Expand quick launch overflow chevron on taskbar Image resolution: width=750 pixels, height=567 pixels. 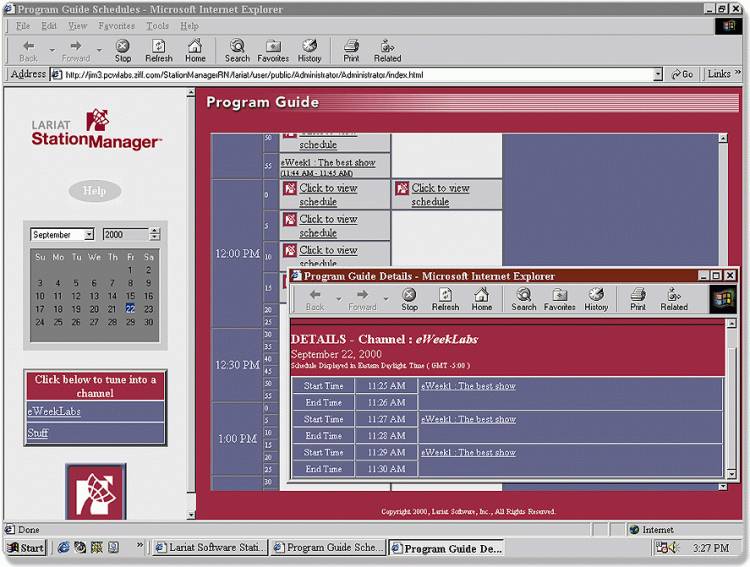140,545
